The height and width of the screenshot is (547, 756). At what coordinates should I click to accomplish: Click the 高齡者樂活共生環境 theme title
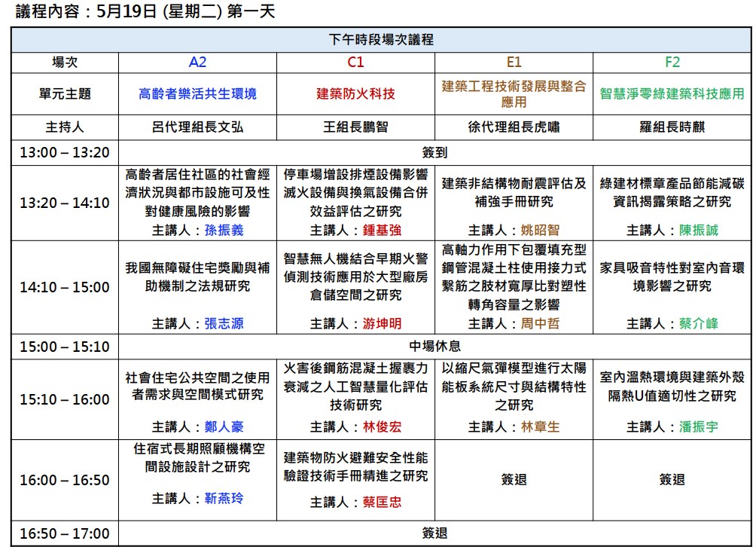click(198, 94)
